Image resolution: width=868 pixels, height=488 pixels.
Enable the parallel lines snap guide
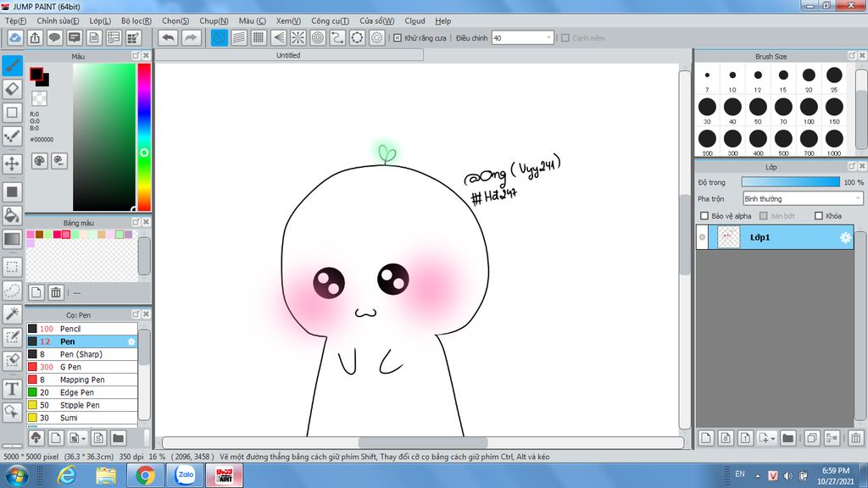239,37
